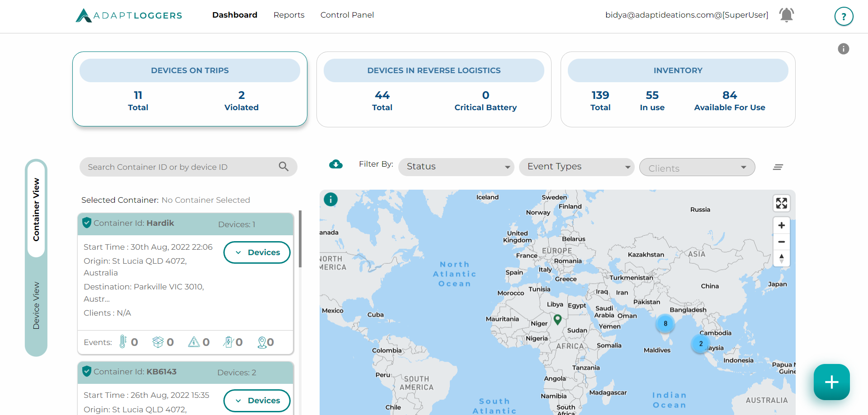Download data with the cloud icon
The height and width of the screenshot is (415, 868).
(x=336, y=164)
